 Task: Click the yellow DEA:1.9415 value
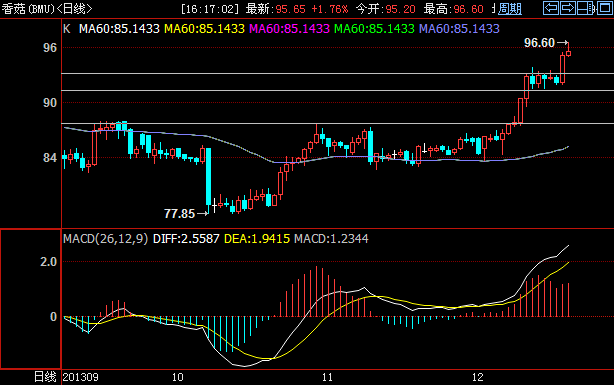[x=257, y=239]
